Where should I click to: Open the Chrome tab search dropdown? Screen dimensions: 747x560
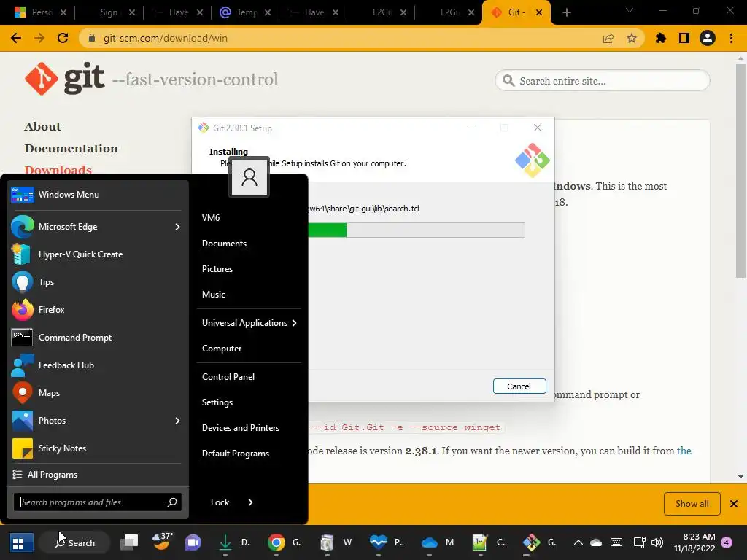[x=630, y=10]
